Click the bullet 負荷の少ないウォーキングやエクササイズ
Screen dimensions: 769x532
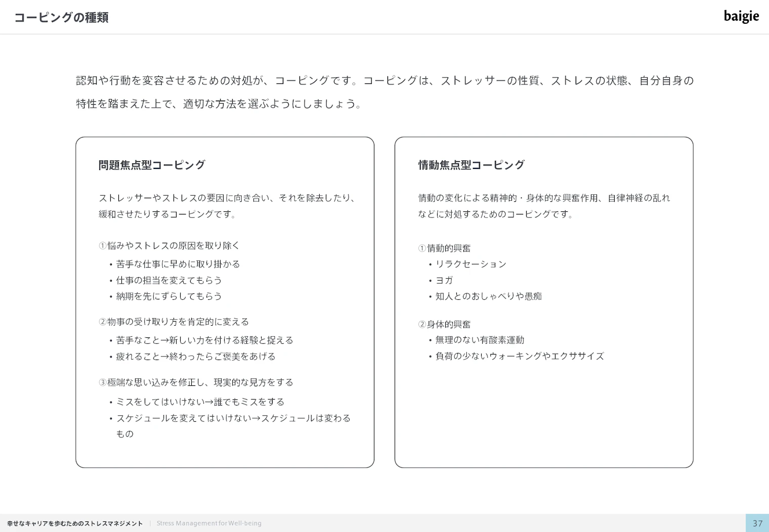coord(520,357)
